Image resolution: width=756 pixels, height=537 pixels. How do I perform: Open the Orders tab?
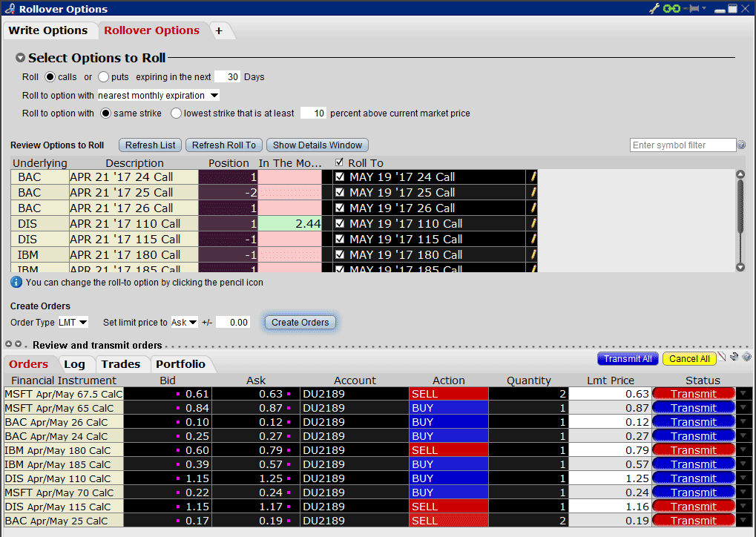point(28,364)
